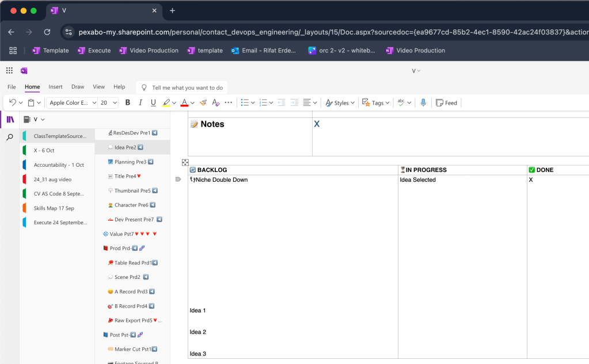Select the Format Painter brush
The width and height of the screenshot is (589, 364).
point(203,102)
